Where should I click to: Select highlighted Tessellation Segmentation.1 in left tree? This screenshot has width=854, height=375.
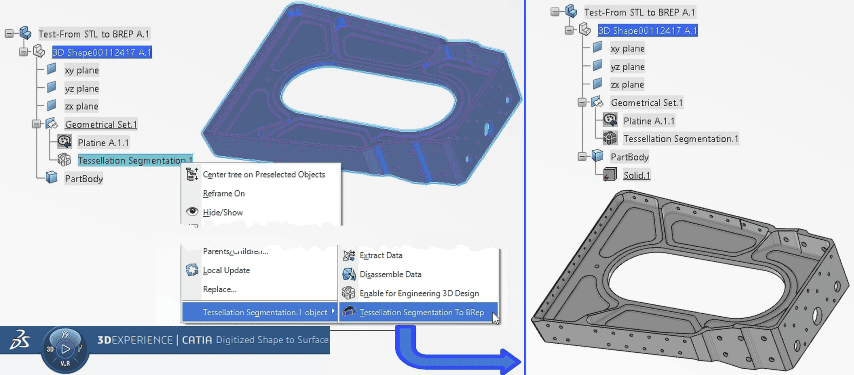135,160
